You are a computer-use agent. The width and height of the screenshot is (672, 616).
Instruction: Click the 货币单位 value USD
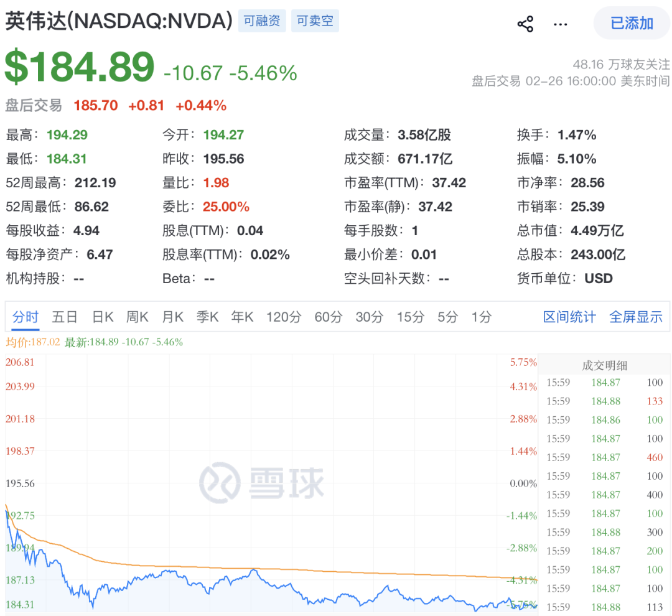pyautogui.click(x=599, y=279)
